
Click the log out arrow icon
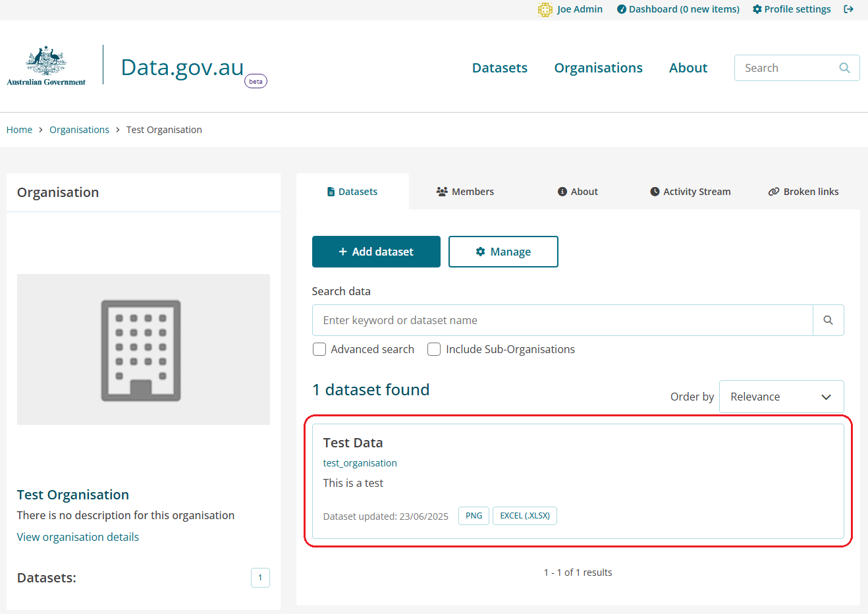(x=848, y=9)
